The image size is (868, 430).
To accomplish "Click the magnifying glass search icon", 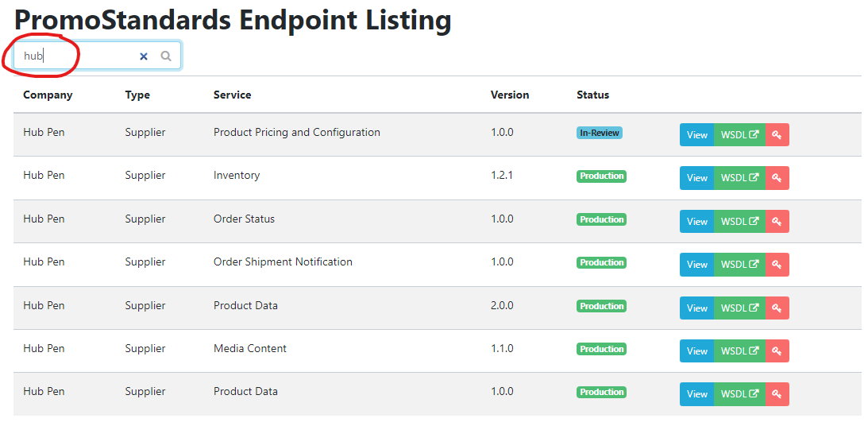I will click(166, 56).
